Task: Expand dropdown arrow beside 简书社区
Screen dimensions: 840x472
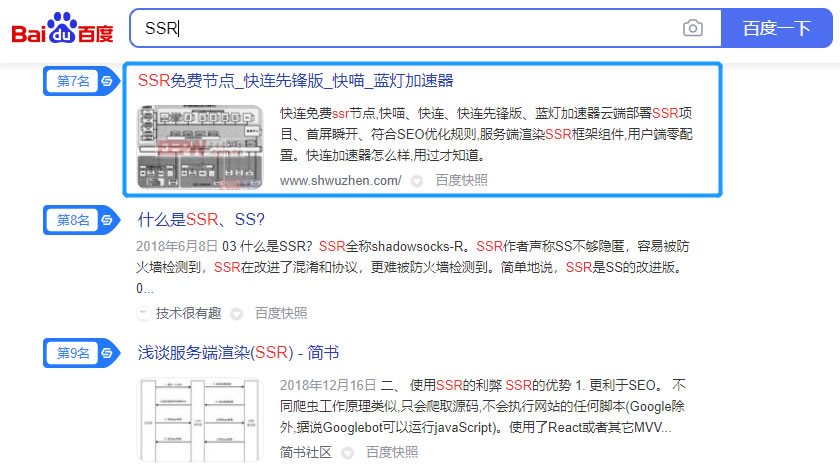Action: pos(347,453)
